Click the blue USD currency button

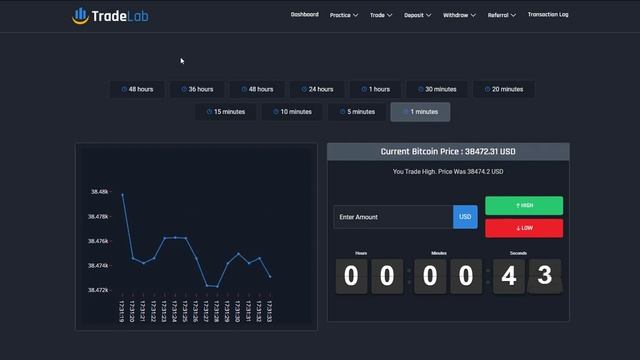pos(465,217)
